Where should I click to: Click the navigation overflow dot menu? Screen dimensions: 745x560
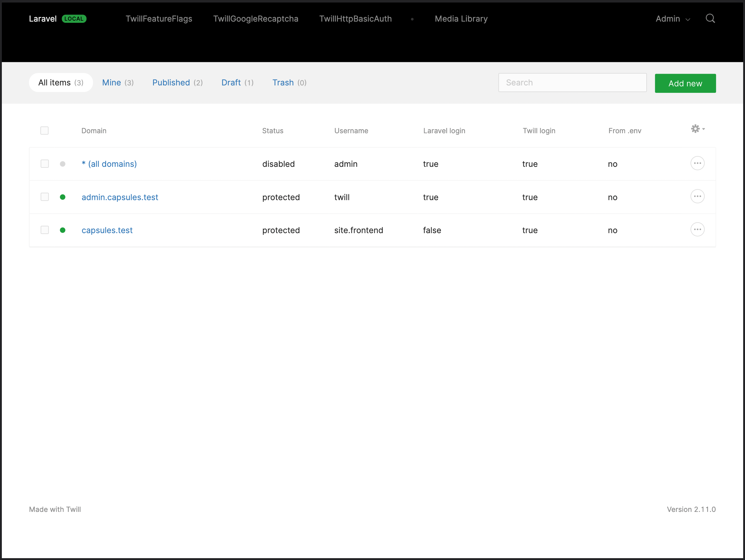click(x=412, y=19)
